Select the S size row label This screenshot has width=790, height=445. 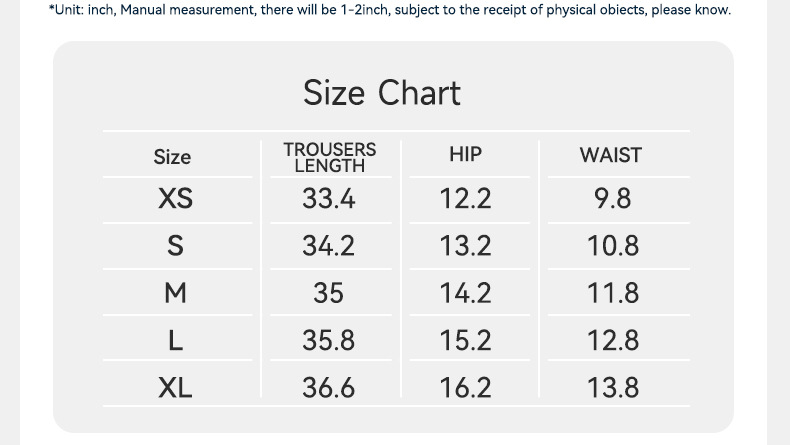tap(175, 246)
